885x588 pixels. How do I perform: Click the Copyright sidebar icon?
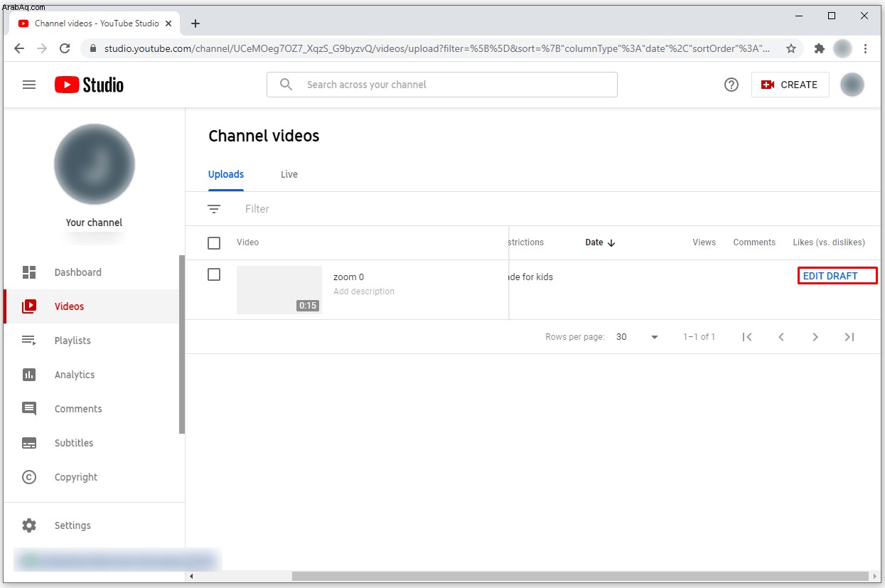(29, 477)
